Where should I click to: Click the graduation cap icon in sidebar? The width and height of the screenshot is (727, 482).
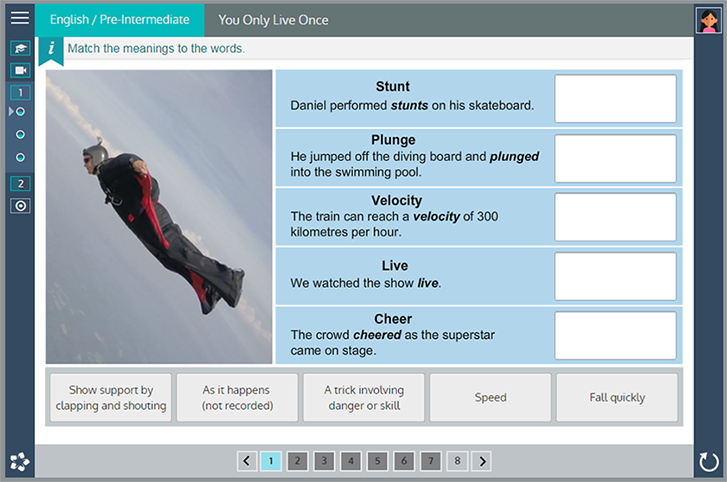(20, 48)
